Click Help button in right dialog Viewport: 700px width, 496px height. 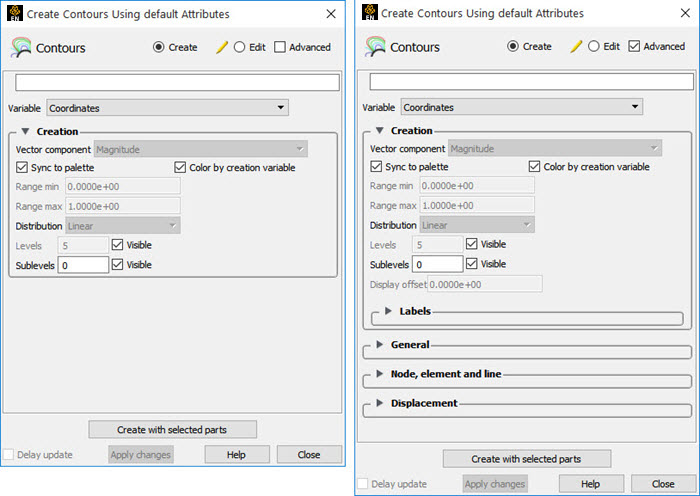pos(591,484)
